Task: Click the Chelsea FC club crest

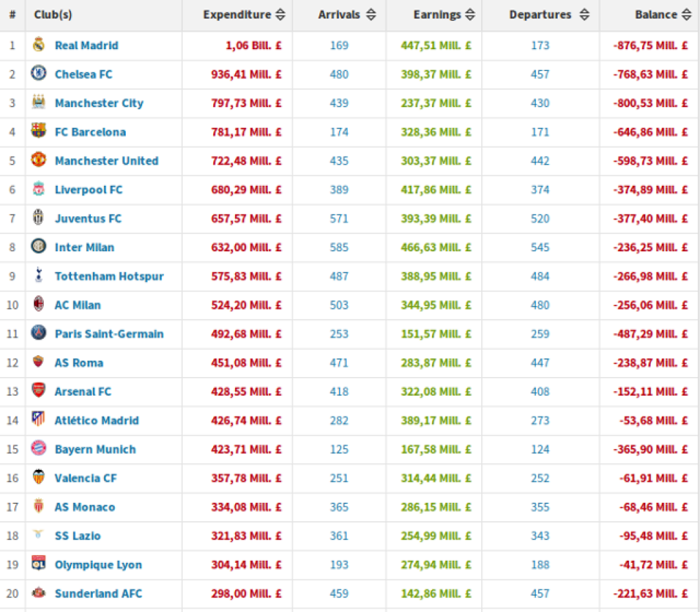Action: click(39, 72)
